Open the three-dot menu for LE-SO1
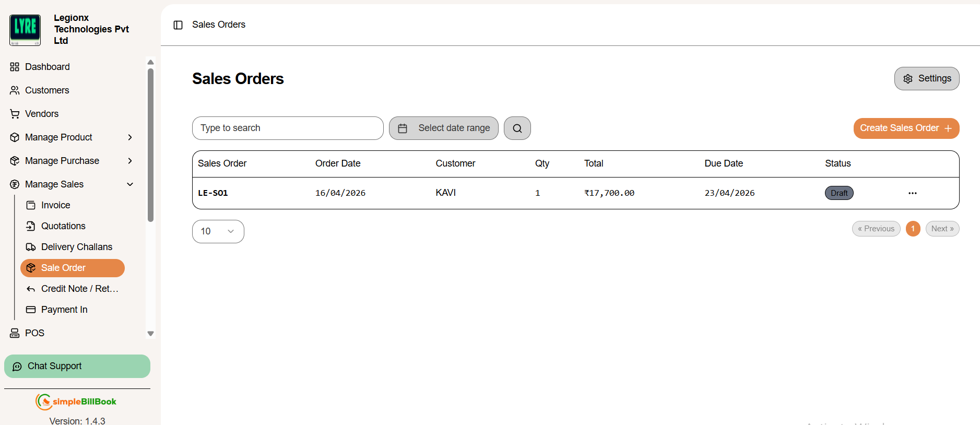The image size is (980, 425). coord(913,193)
